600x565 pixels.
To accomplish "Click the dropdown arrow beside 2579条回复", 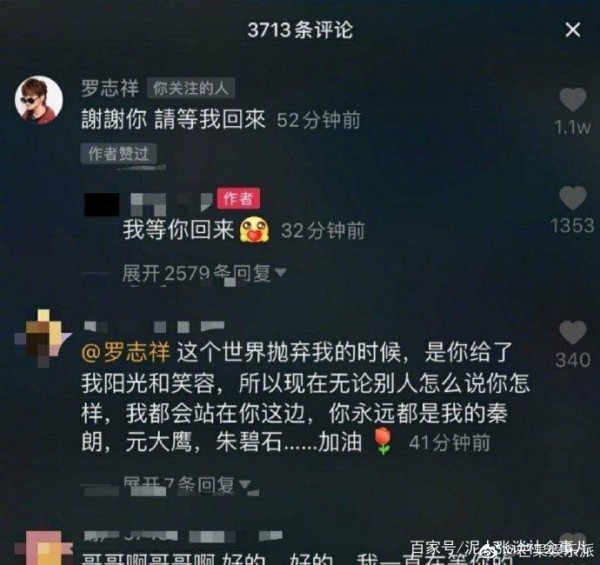I will pyautogui.click(x=280, y=272).
